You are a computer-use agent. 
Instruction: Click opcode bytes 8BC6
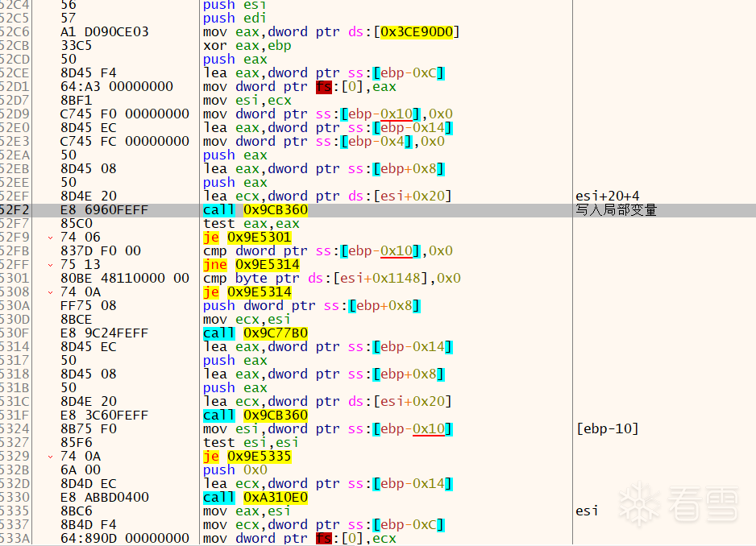tap(77, 511)
